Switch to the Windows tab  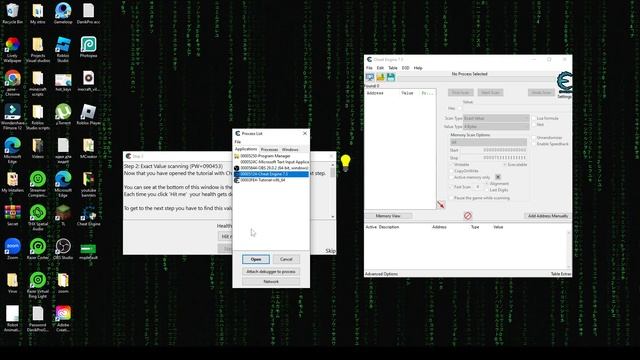290,149
